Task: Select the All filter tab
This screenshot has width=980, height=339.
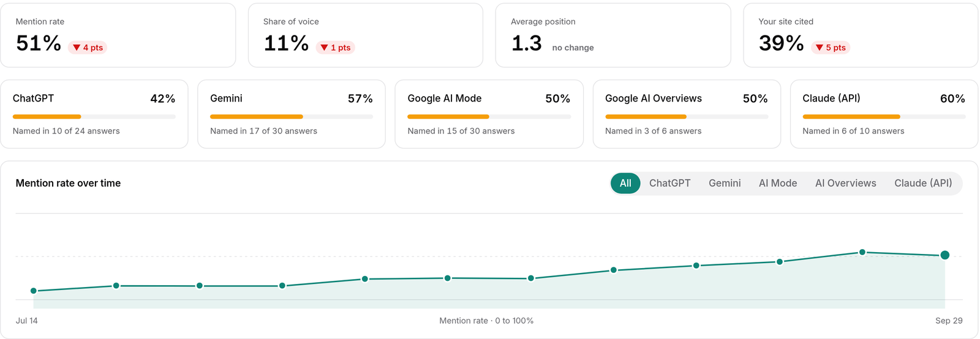Action: pos(625,183)
